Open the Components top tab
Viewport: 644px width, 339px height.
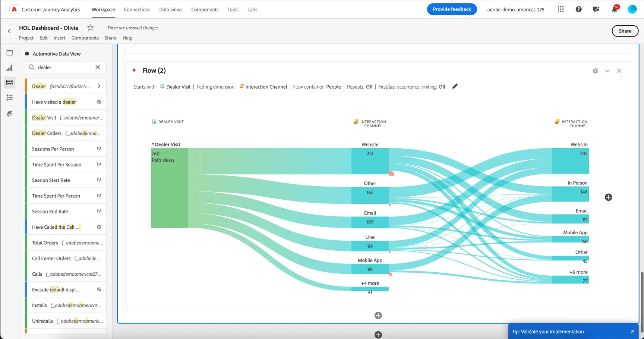point(205,9)
